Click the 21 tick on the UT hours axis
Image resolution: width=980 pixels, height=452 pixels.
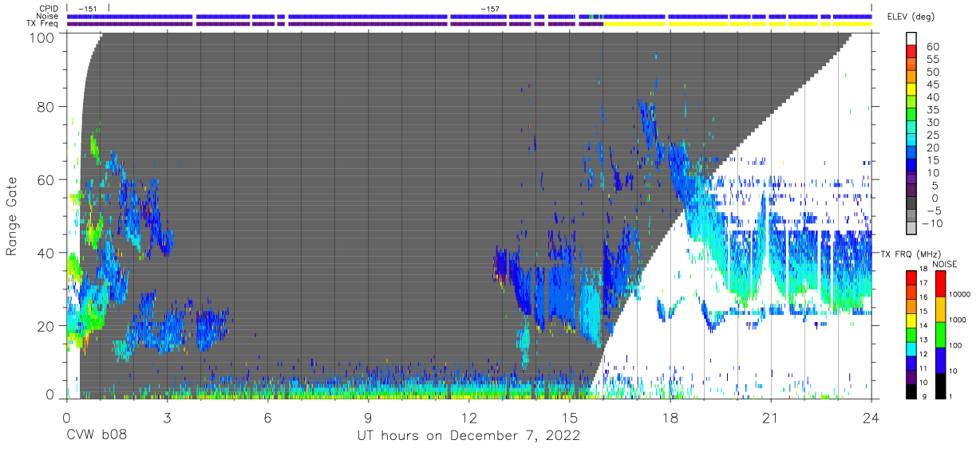(771, 417)
